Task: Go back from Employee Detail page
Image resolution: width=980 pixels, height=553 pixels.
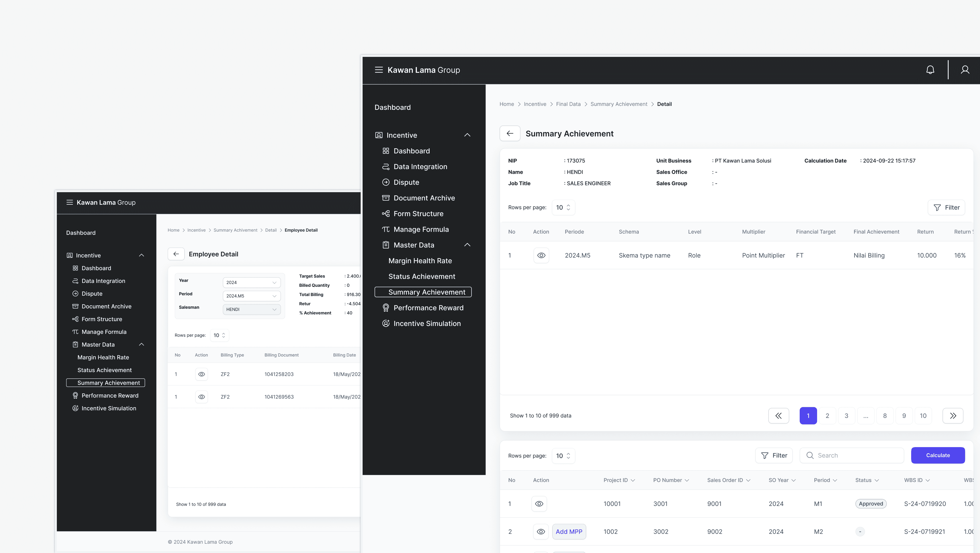Action: point(176,254)
